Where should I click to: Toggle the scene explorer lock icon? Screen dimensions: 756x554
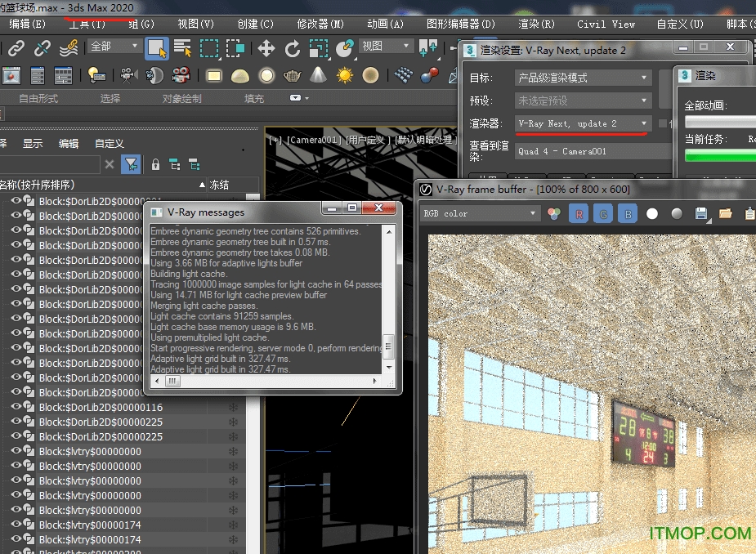(x=155, y=165)
